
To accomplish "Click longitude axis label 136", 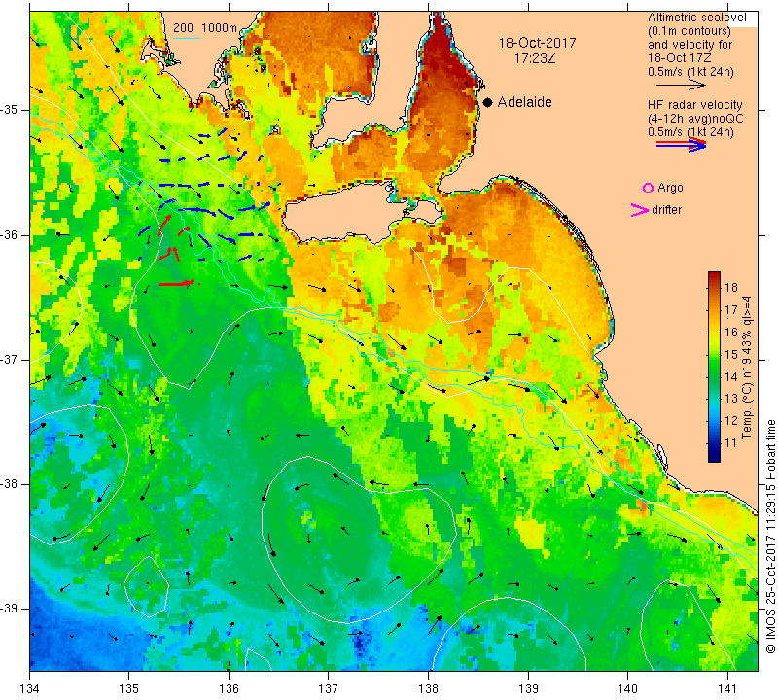I will tap(229, 688).
